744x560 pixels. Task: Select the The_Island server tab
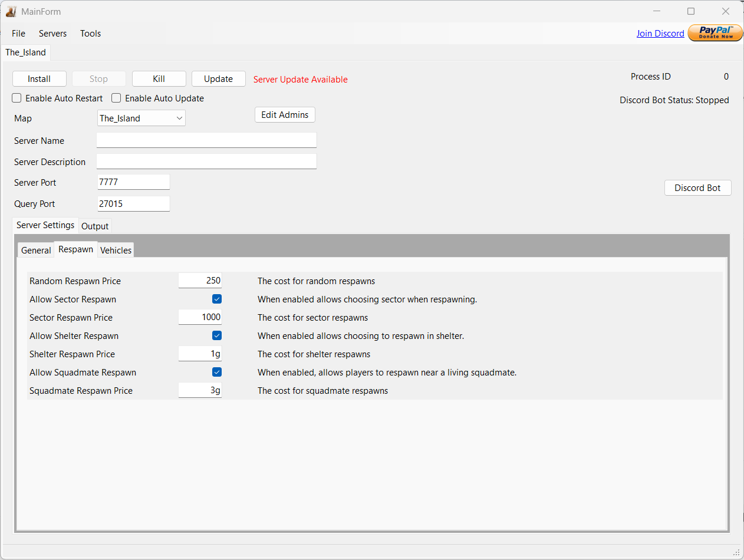pos(26,52)
